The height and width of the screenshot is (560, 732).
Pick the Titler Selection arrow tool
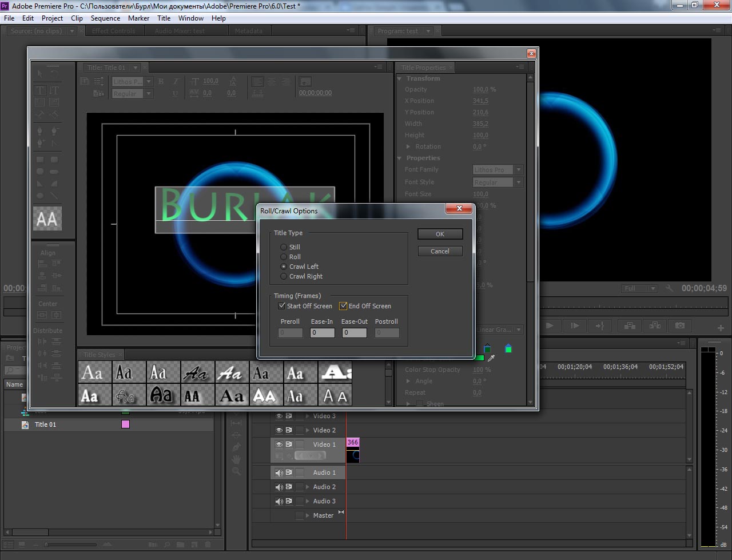pyautogui.click(x=40, y=73)
